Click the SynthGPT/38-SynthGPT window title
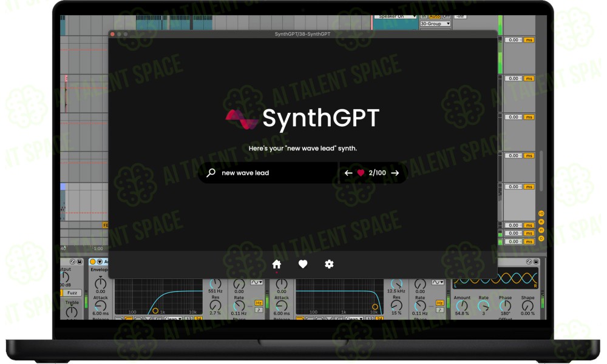607x364 pixels. pyautogui.click(x=302, y=34)
